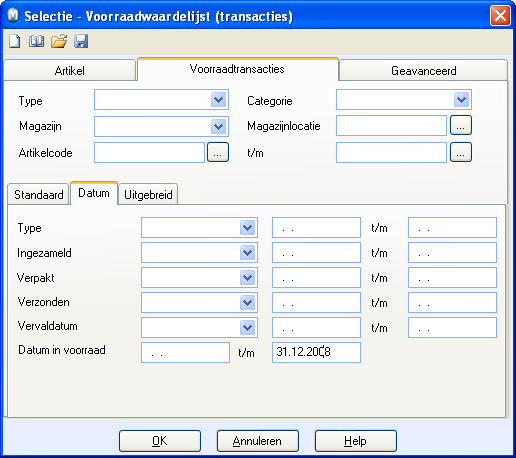Switch to the Artikel tab
This screenshot has width=516, height=458.
(70, 70)
